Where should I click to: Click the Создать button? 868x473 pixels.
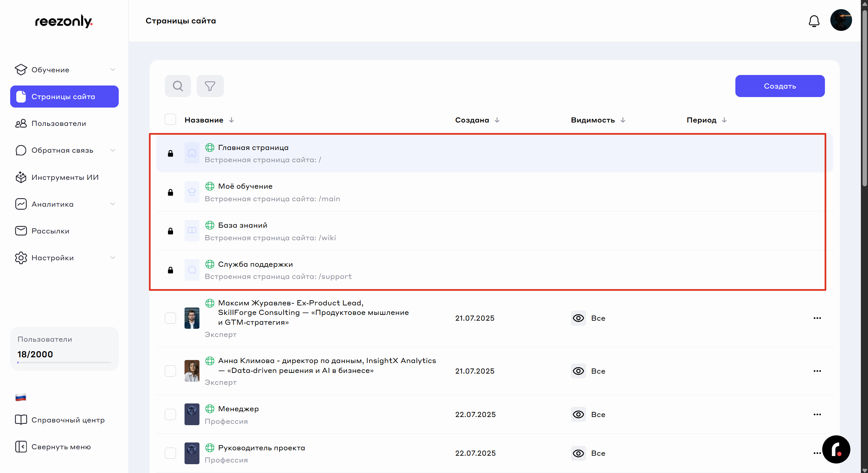coord(779,86)
